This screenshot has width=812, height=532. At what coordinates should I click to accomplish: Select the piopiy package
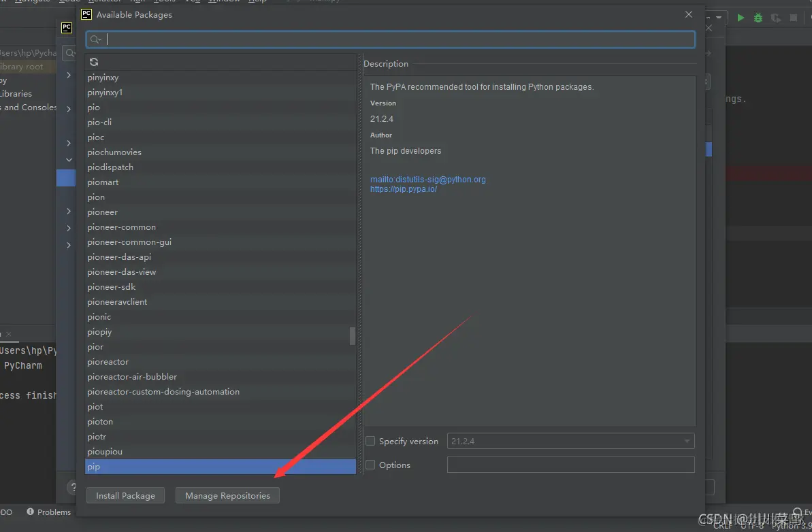(221, 332)
